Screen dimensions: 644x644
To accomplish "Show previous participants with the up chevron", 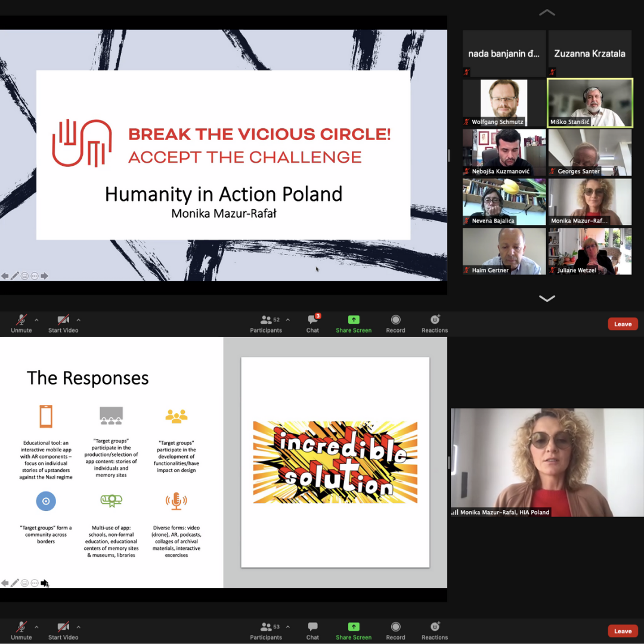I will (547, 13).
